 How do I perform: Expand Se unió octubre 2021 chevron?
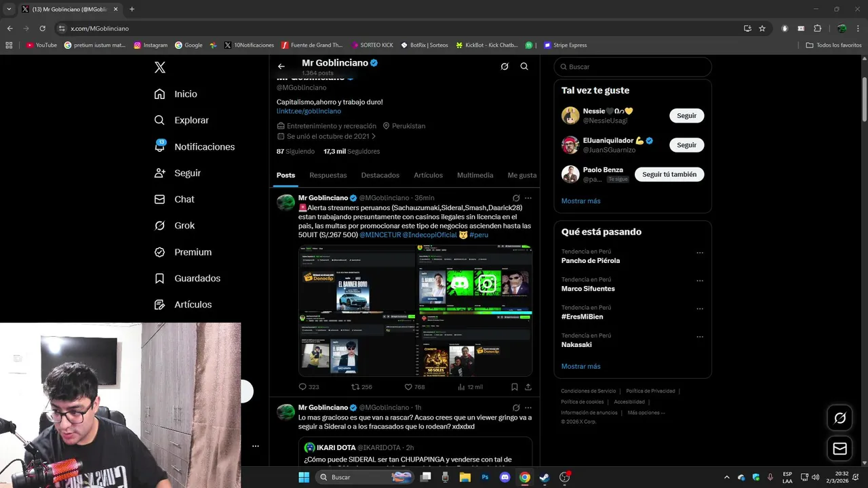[374, 136]
